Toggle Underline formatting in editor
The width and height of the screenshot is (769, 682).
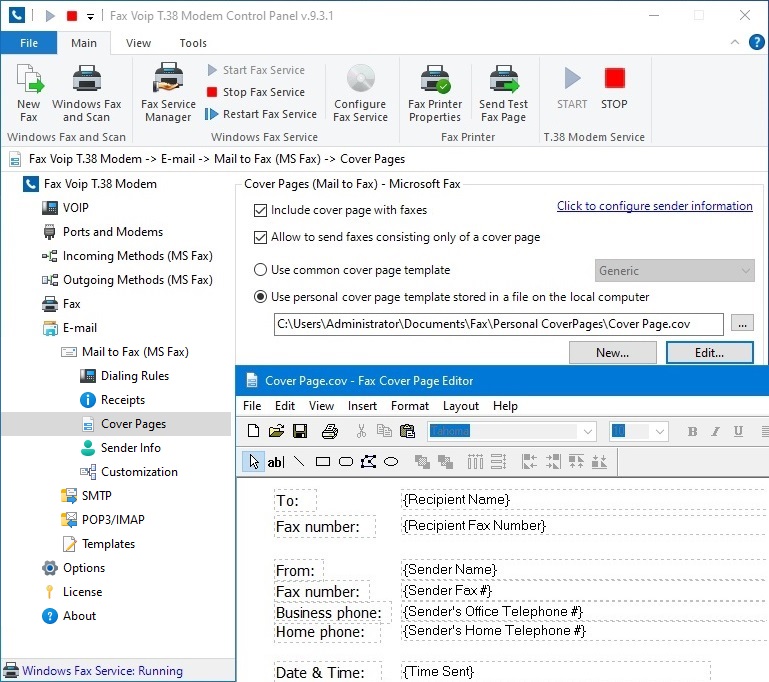tap(738, 431)
